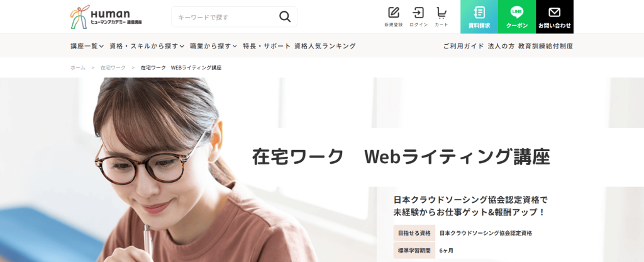
Task: Expand the 講座一覧 dropdown menu
Action: tap(87, 46)
